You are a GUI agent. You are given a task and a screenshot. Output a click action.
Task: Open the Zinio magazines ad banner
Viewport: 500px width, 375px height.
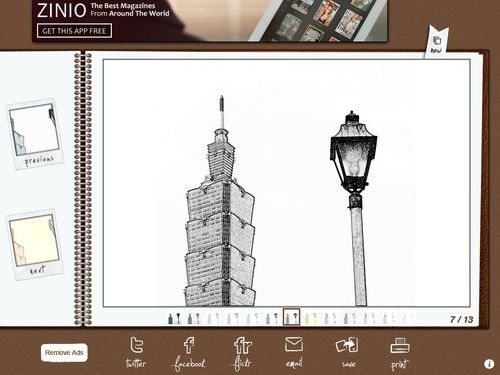tap(210, 20)
